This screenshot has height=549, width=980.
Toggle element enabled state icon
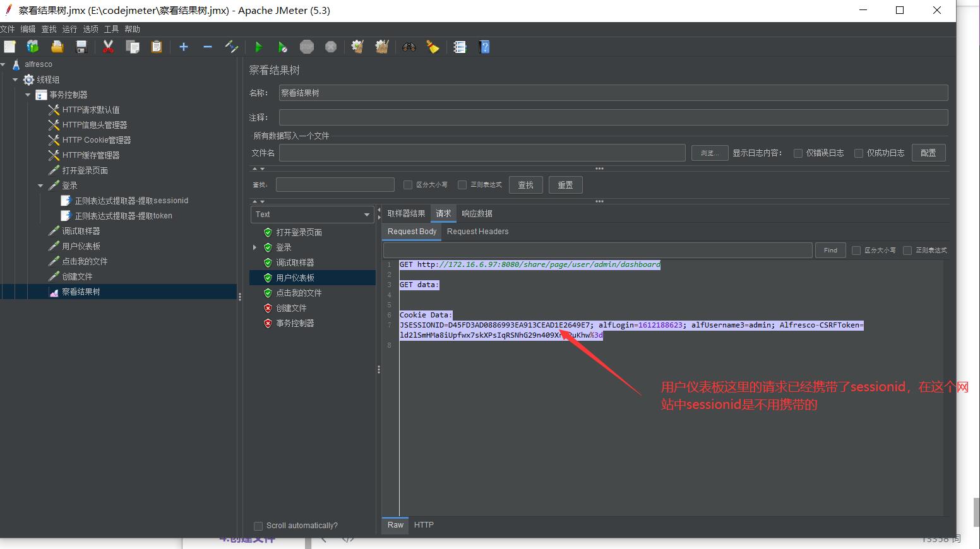point(232,47)
